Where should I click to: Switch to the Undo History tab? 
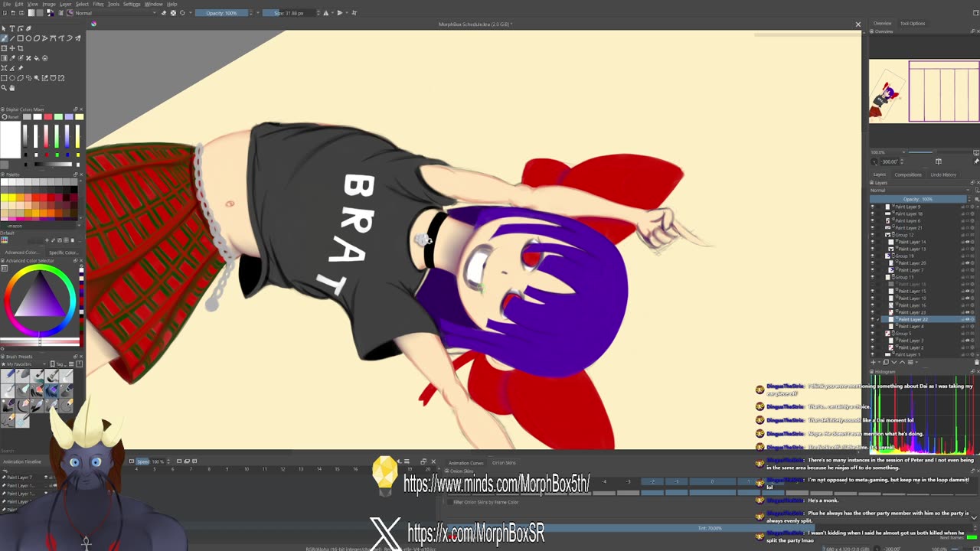(943, 174)
